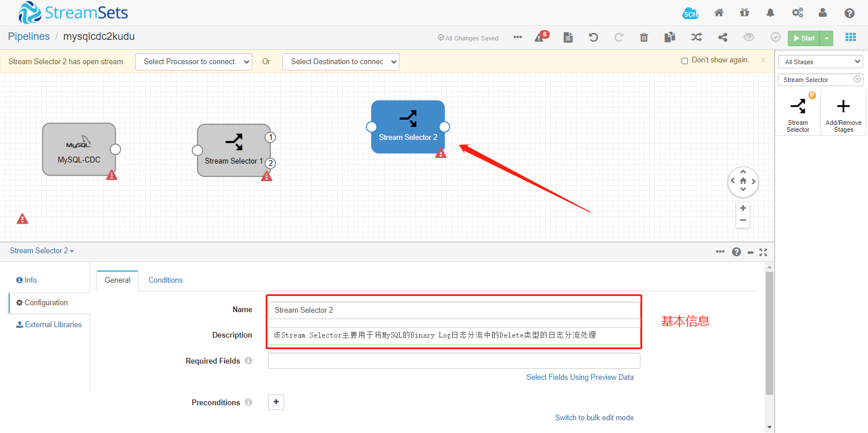Share the pipeline
Viewport: 868px width, 433px height.
pyautogui.click(x=722, y=38)
